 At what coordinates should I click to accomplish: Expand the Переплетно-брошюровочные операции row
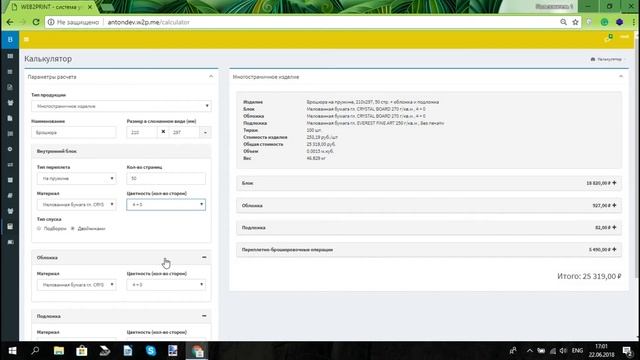429,249
